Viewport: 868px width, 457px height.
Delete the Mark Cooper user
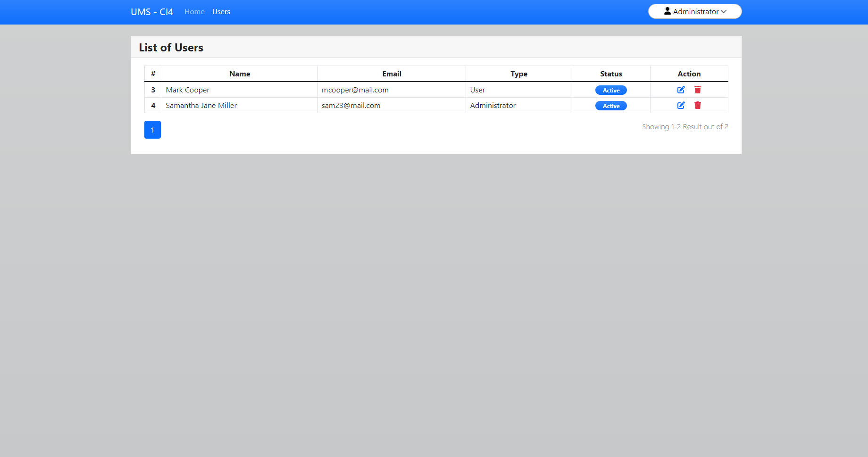pyautogui.click(x=698, y=90)
